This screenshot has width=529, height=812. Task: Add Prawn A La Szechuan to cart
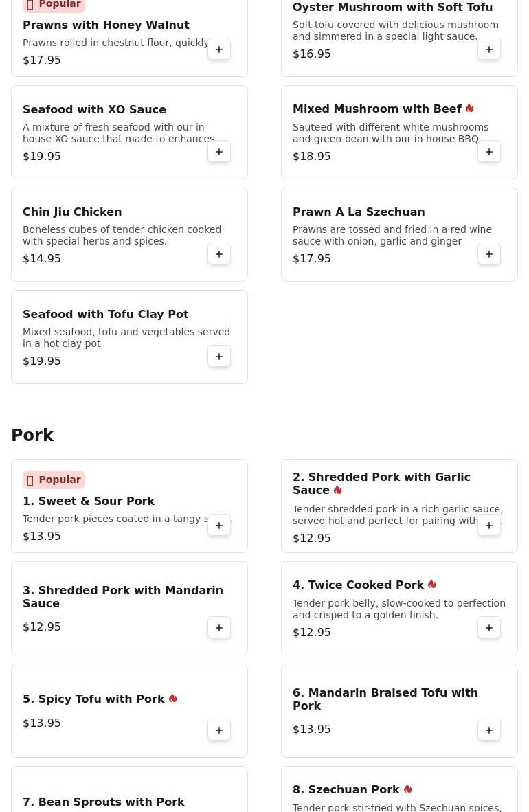pos(489,254)
